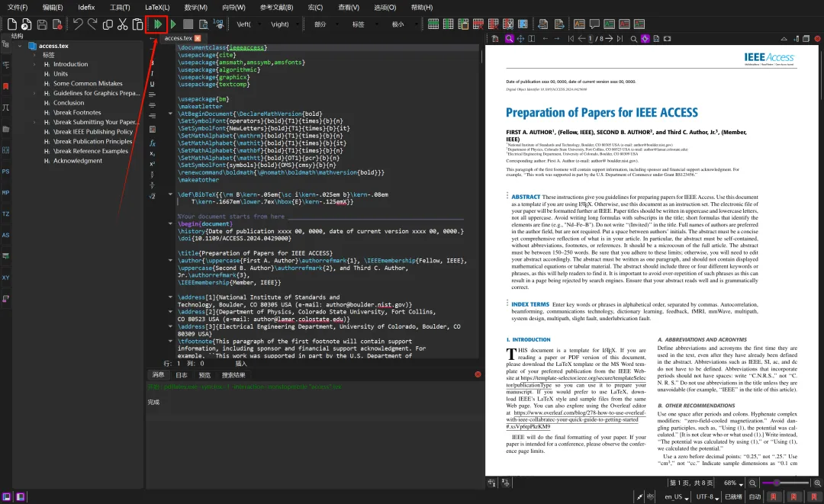Open the 68% zoom level dropdown
This screenshot has height=504, width=824.
click(x=733, y=483)
